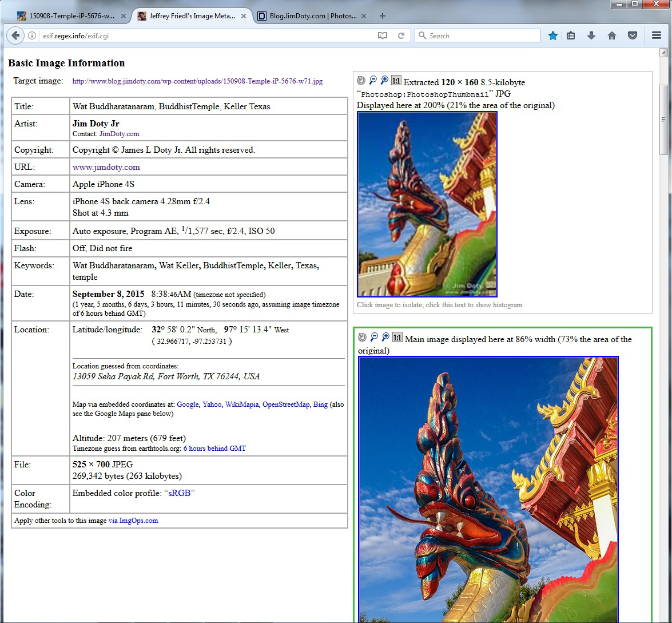Bookmark this page with the star icon
Image resolution: width=672 pixels, height=623 pixels.
(x=553, y=35)
